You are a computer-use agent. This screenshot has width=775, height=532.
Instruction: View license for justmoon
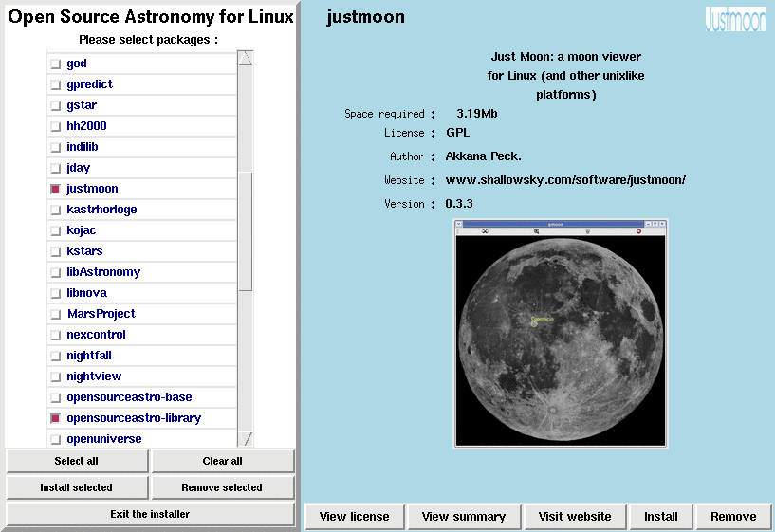click(x=355, y=517)
